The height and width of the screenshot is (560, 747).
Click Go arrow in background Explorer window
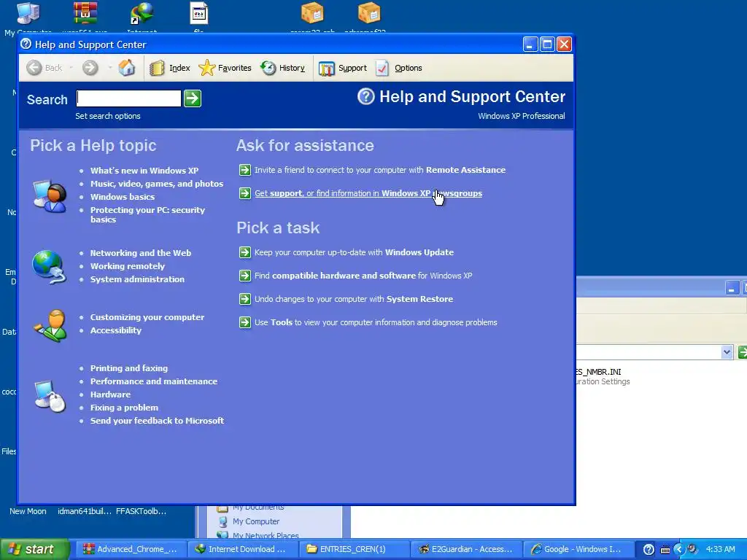click(x=742, y=352)
